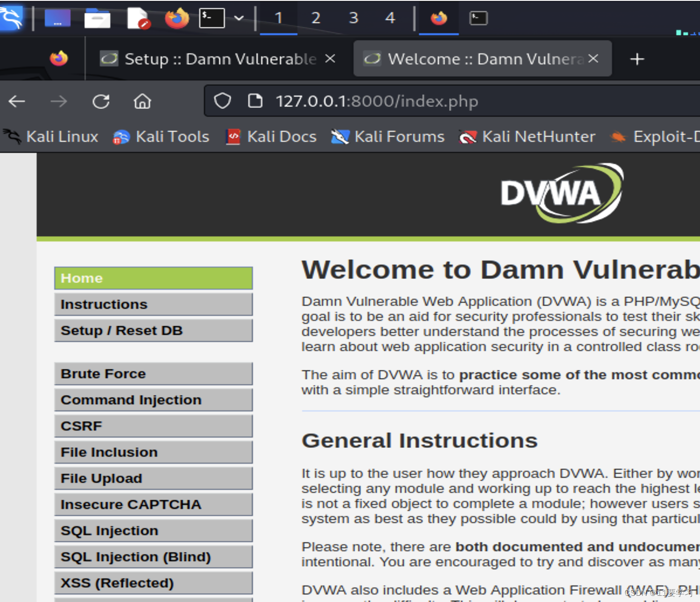Expand the terminal launcher dropdown arrow
The height and width of the screenshot is (602, 700).
(240, 18)
